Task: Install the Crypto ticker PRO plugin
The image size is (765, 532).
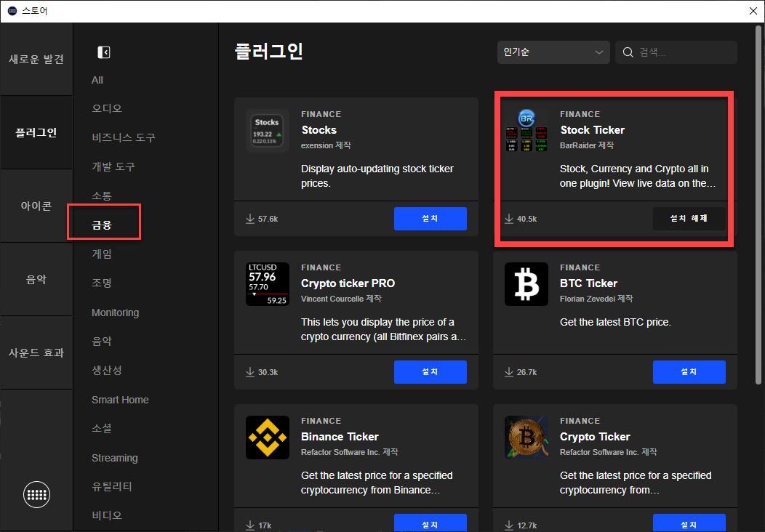Action: coord(430,372)
